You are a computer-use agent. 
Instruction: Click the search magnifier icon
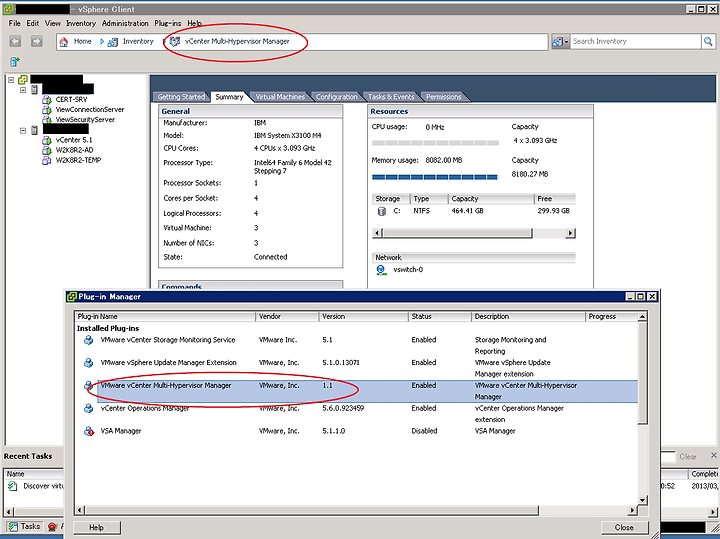(x=708, y=41)
